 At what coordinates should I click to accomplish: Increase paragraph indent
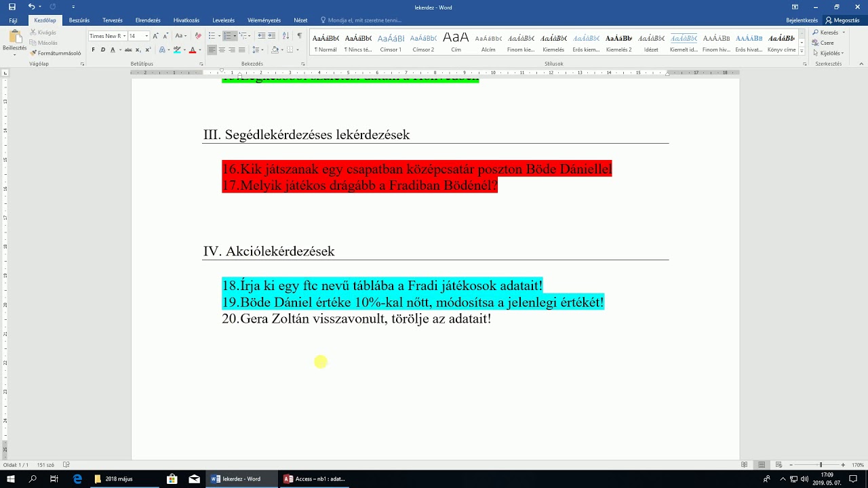click(272, 36)
